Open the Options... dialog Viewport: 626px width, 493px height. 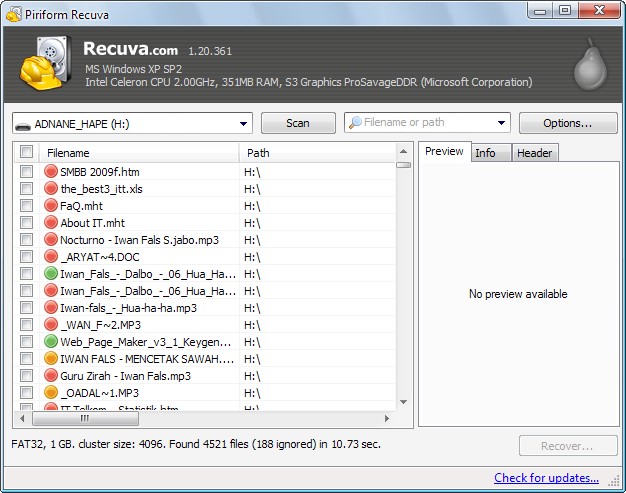568,123
